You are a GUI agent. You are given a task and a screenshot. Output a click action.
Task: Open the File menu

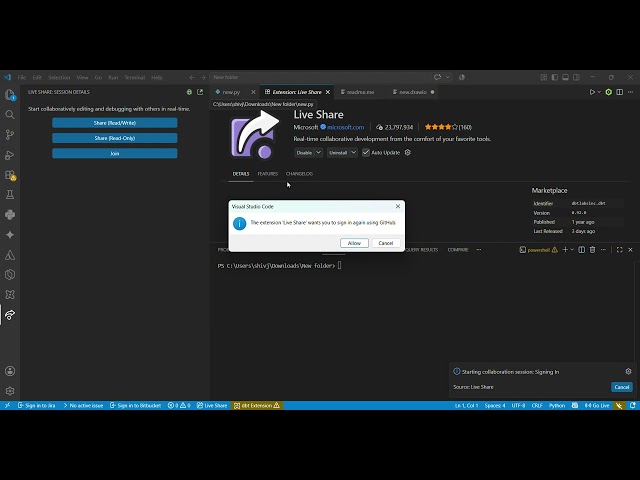tap(22, 77)
